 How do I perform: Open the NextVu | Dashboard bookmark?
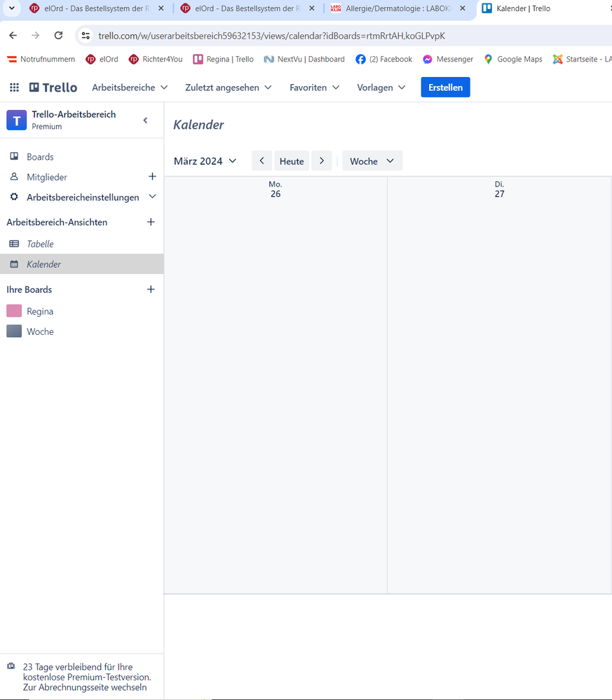304,59
